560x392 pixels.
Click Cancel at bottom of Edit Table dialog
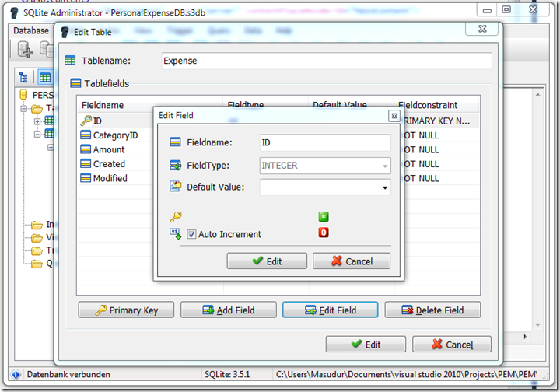tap(452, 344)
